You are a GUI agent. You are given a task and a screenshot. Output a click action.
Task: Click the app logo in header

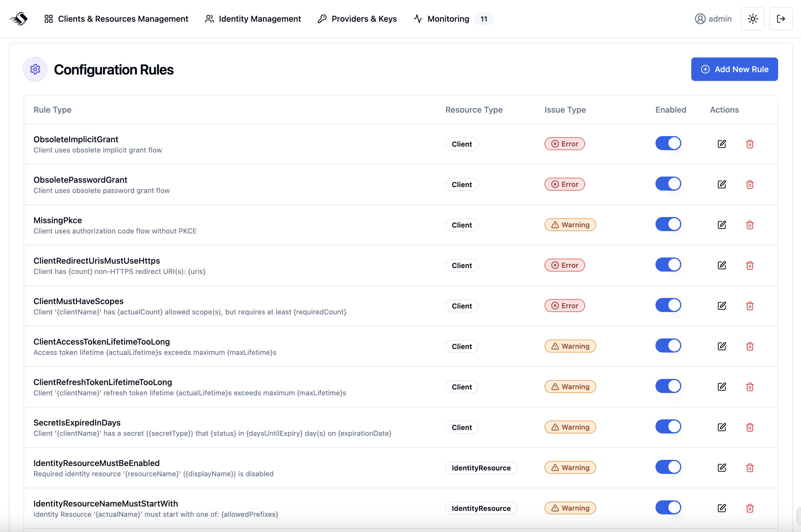(19, 19)
